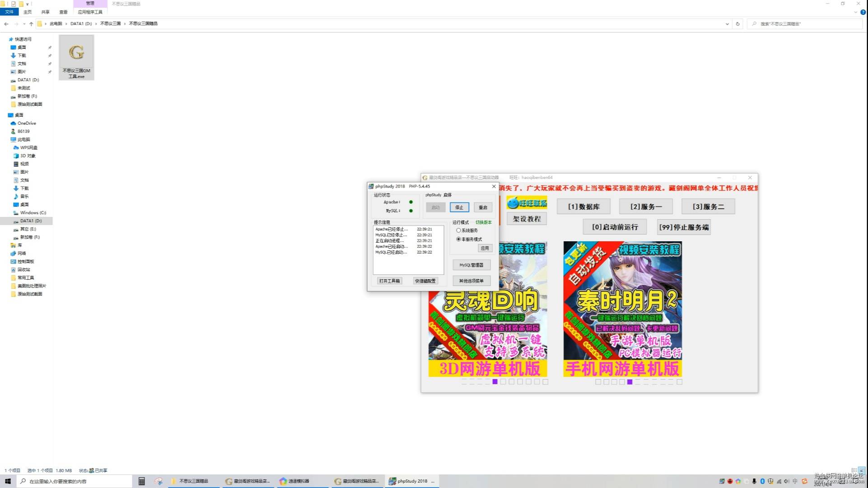Expand DATA1 (D:) breadcrumb chevron
Image resolution: width=868 pixels, height=488 pixels.
pyautogui.click(x=96, y=24)
